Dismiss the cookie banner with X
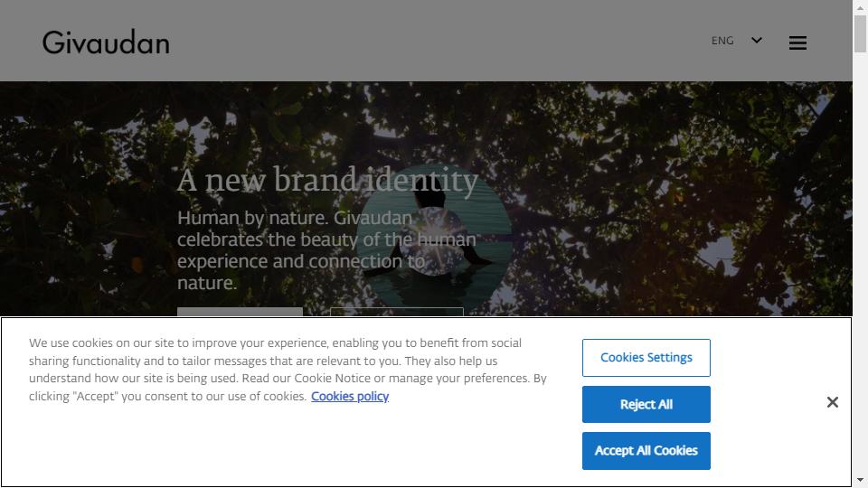Screen dimensions: 868x488 (x=832, y=402)
